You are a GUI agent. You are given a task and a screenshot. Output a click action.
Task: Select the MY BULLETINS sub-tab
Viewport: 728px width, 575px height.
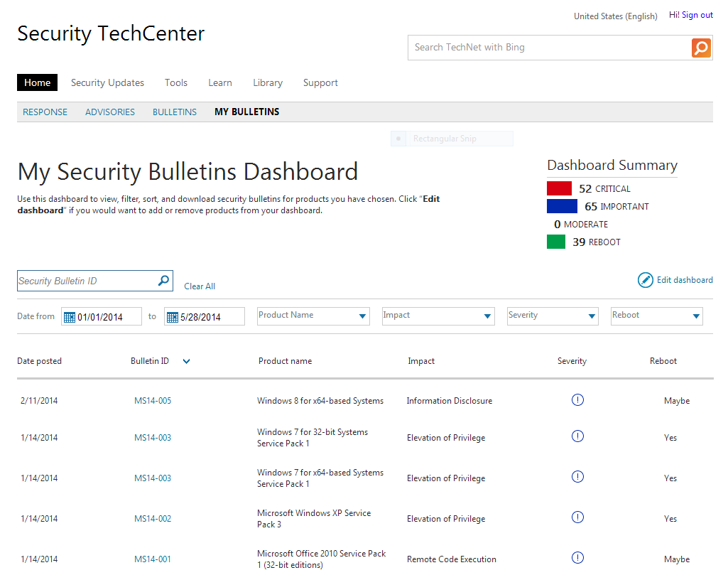tap(247, 112)
